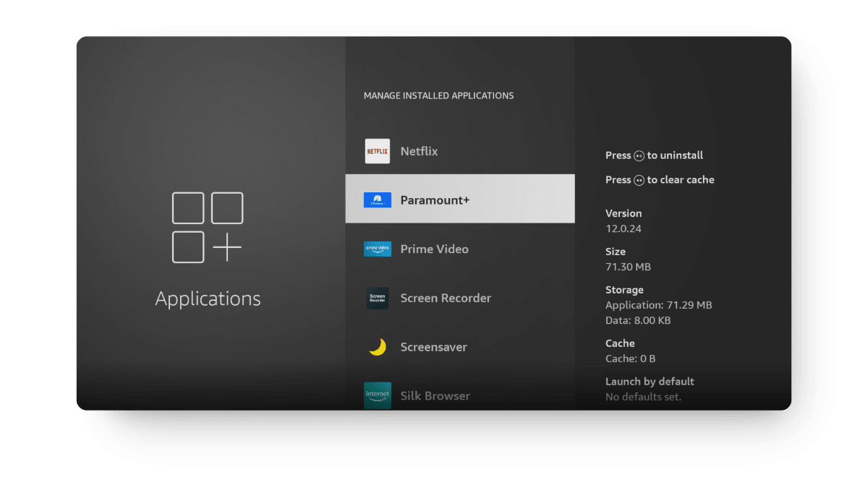Open the Silk Browser app icon
The height and width of the screenshot is (488, 868).
point(377,395)
